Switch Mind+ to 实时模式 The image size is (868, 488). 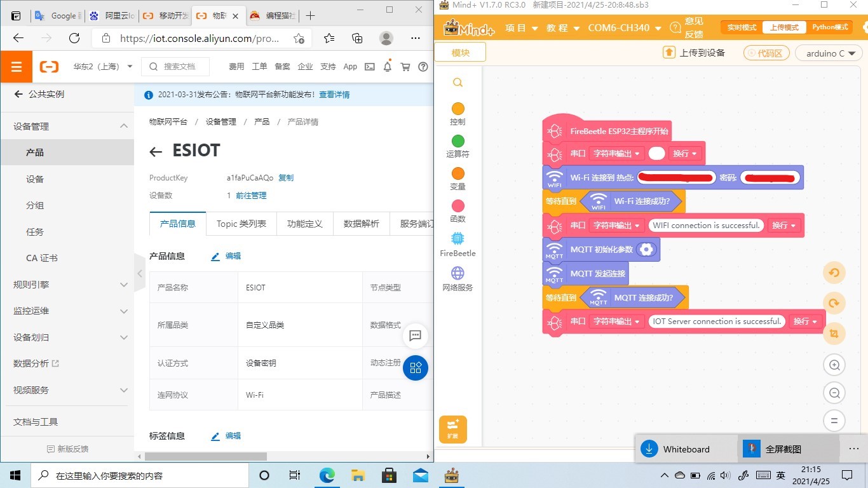point(742,27)
